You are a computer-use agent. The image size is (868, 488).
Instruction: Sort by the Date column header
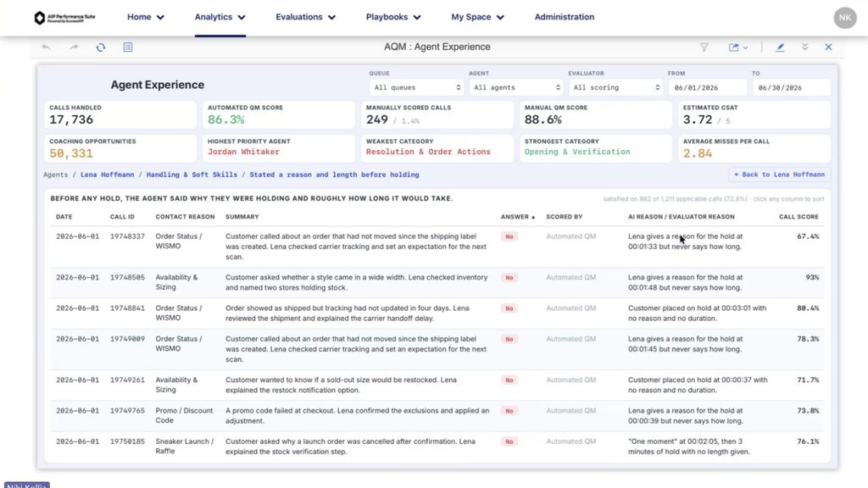pyautogui.click(x=64, y=217)
